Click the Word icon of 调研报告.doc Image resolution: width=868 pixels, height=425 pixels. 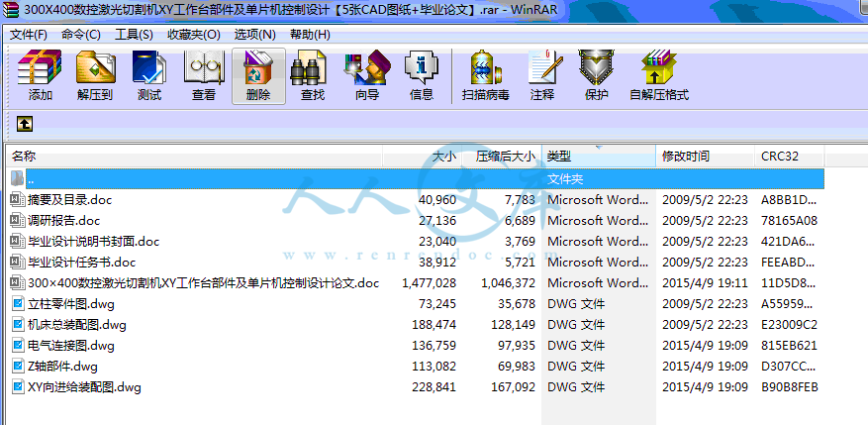[18, 221]
